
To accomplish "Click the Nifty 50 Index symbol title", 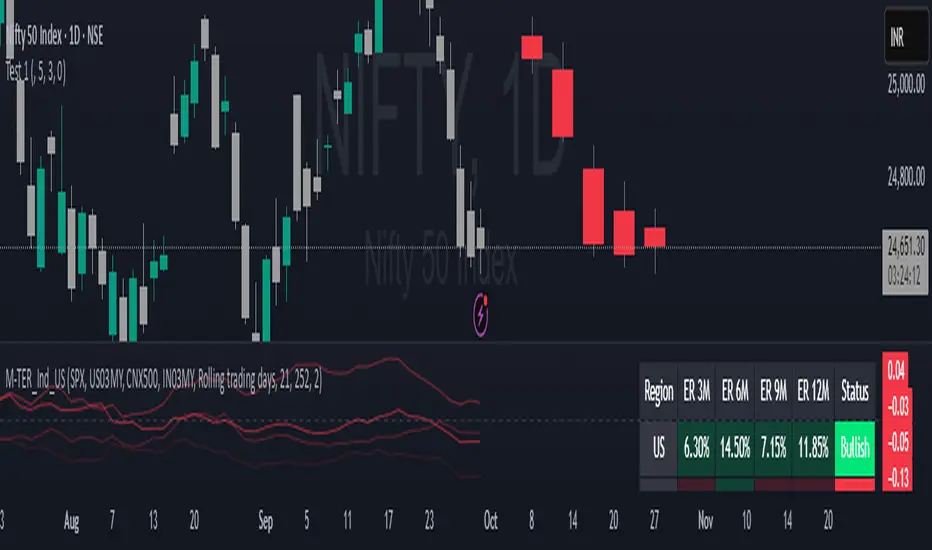I will (55, 36).
